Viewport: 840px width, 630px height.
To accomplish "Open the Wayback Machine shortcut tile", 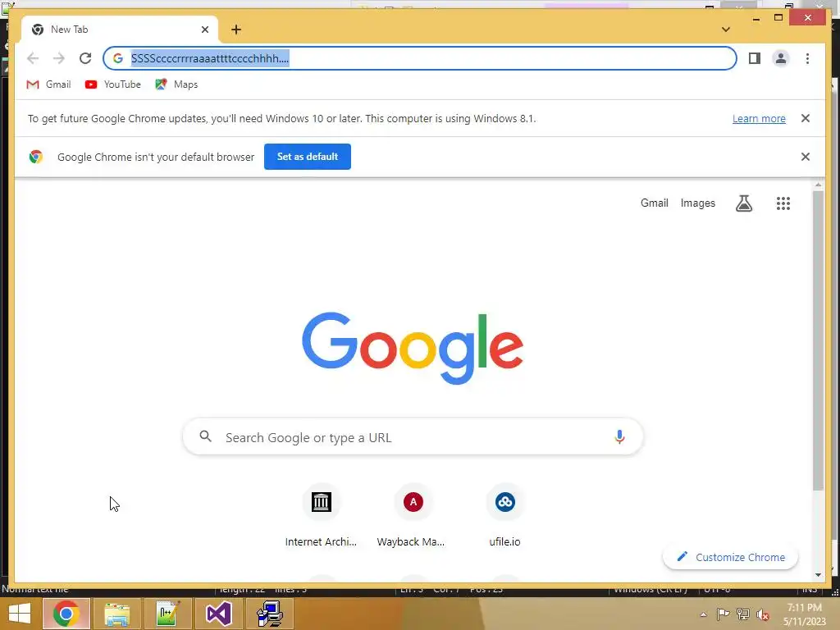I will coord(413,515).
